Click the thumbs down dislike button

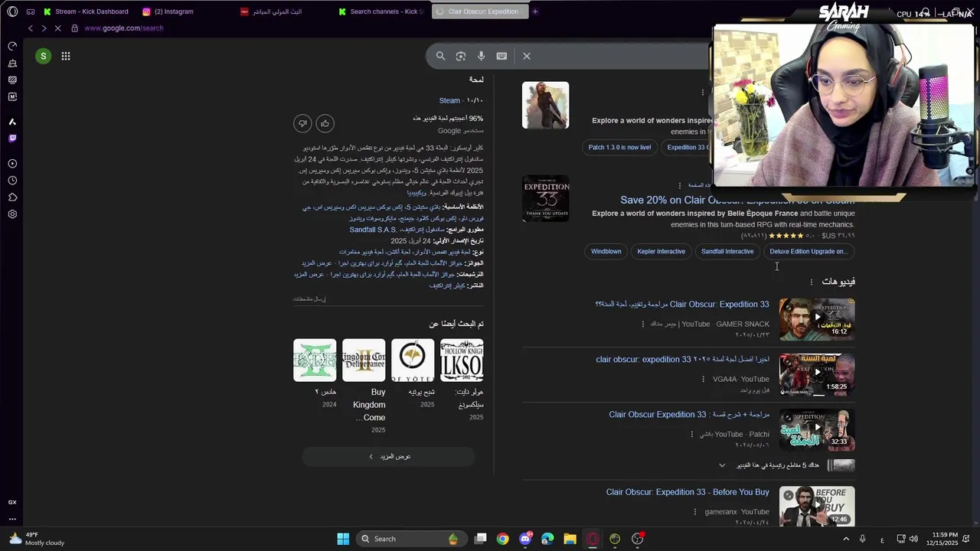coord(302,123)
